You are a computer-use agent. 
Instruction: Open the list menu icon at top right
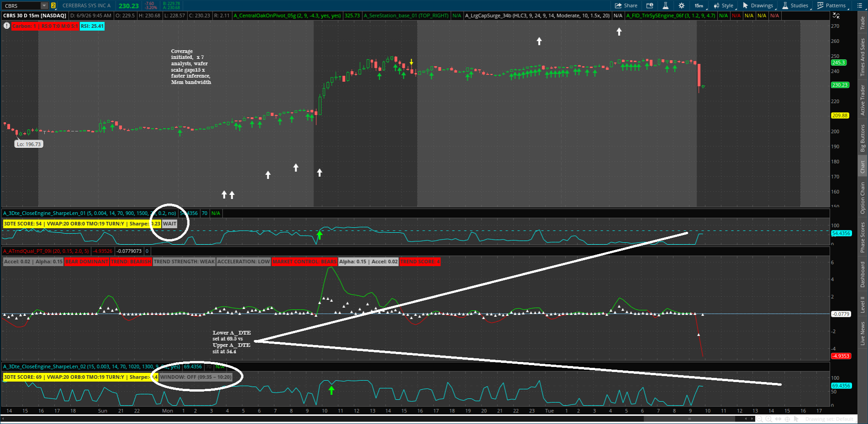click(x=859, y=5)
